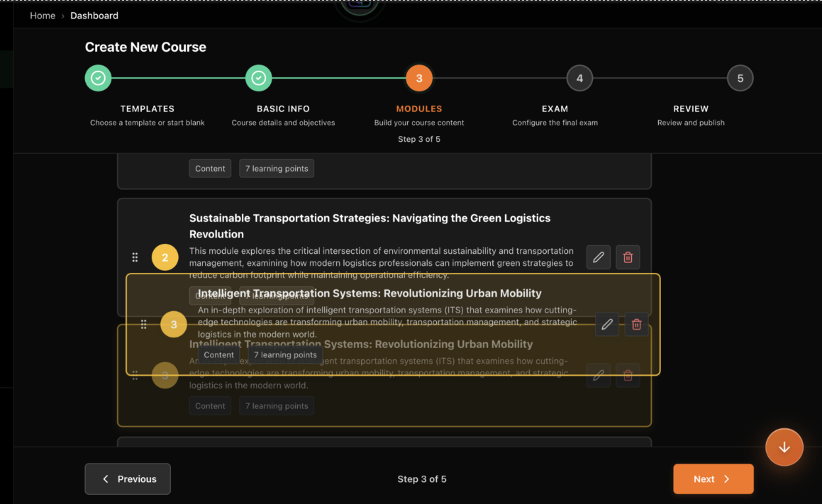Delete the Sustainable Transportation Strategies module
822x504 pixels.
(x=628, y=257)
